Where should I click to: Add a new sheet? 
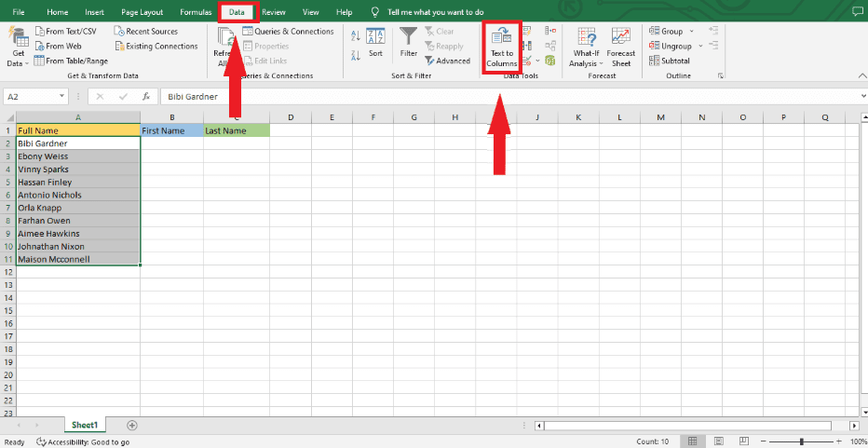tap(131, 426)
